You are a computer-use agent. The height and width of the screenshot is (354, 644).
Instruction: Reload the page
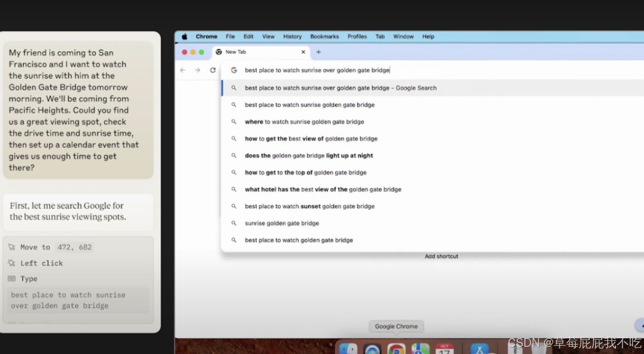click(x=213, y=70)
